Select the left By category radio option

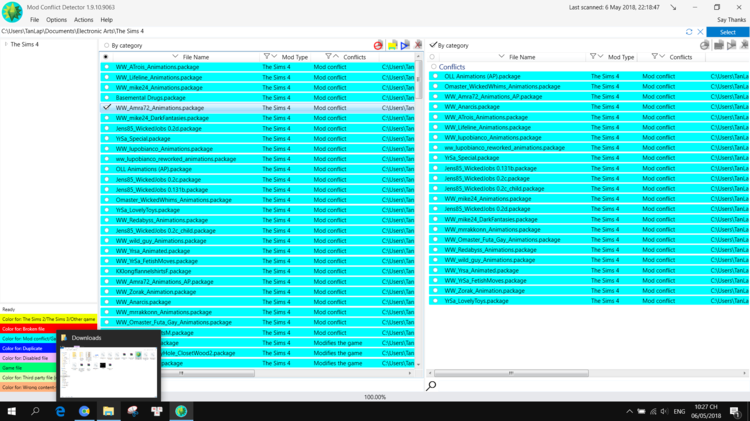[107, 45]
